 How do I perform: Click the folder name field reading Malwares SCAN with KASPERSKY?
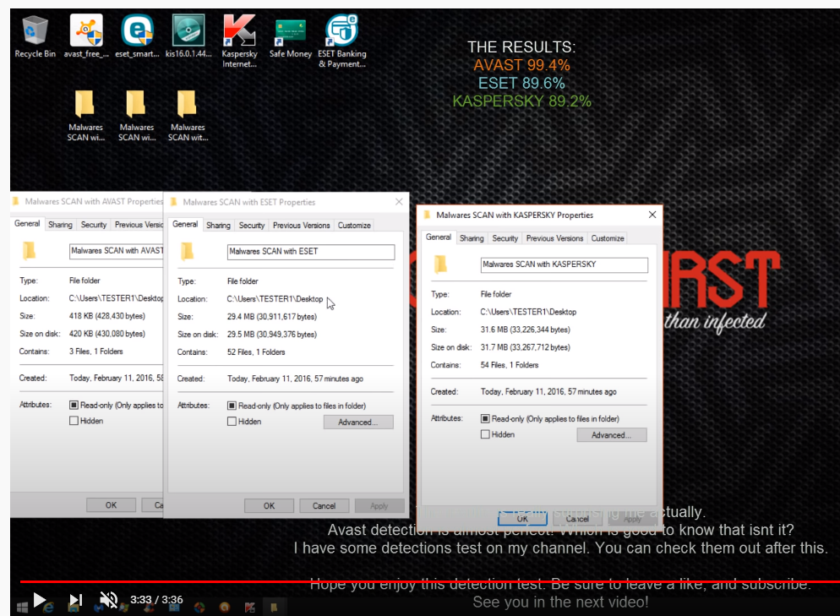tap(565, 264)
